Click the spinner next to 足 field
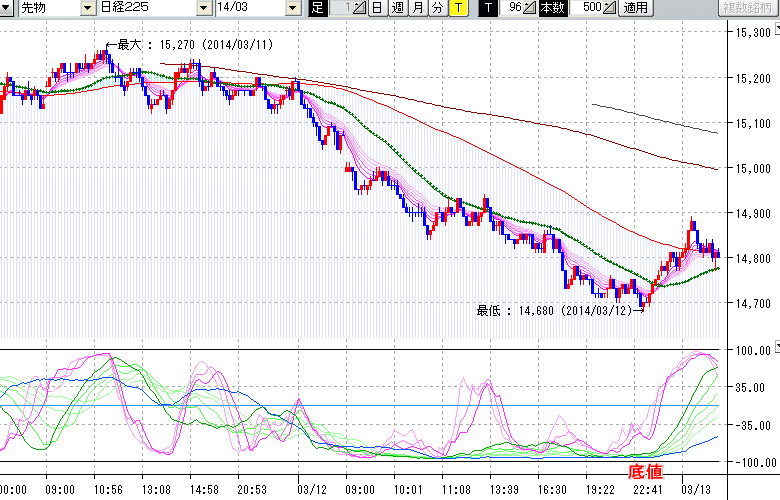Viewport: 780px width, 500px height. (360, 8)
